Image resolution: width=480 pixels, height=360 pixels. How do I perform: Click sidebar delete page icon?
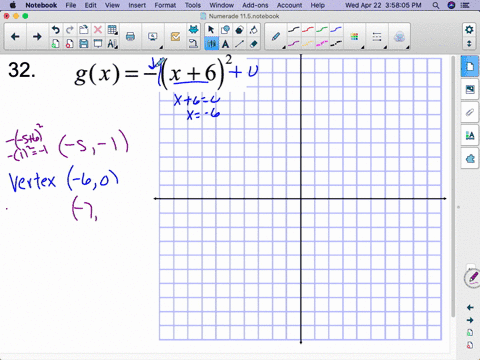(470, 345)
